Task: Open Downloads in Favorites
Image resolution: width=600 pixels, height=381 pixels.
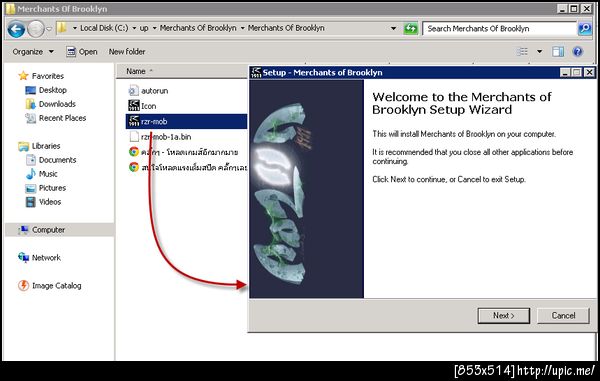Action: tap(57, 104)
